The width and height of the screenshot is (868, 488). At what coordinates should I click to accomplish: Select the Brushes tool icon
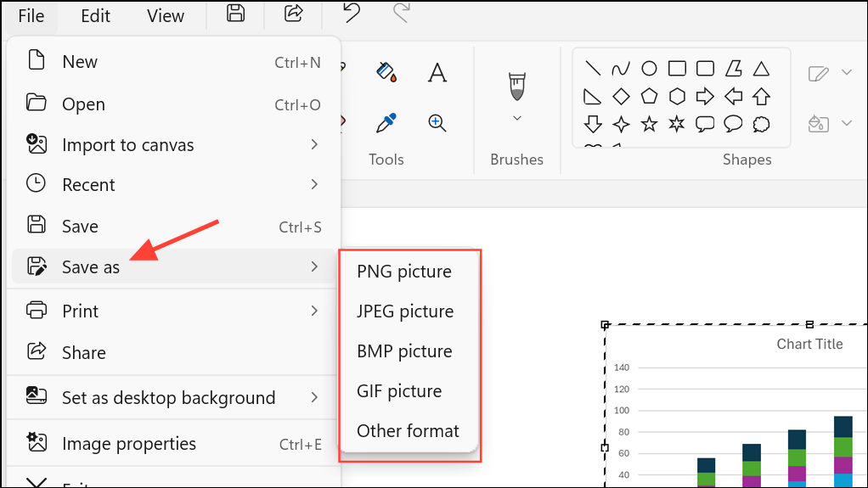pyautogui.click(x=516, y=86)
